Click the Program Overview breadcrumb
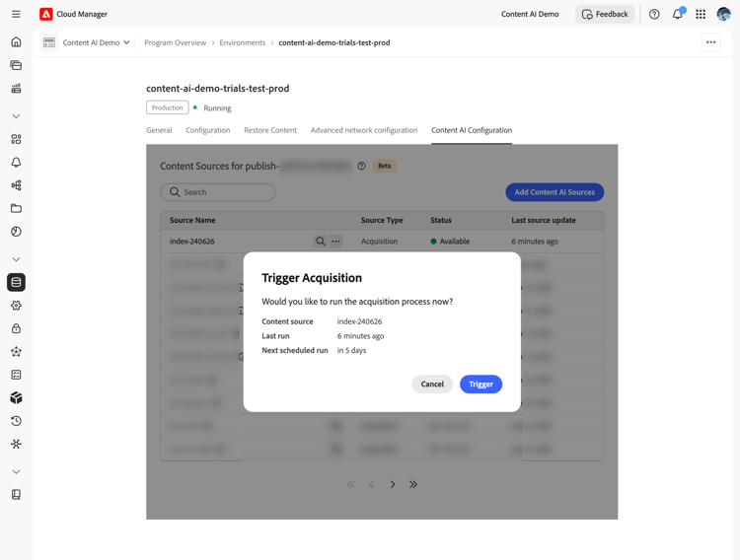Viewport: 740px width, 560px height. [175, 42]
